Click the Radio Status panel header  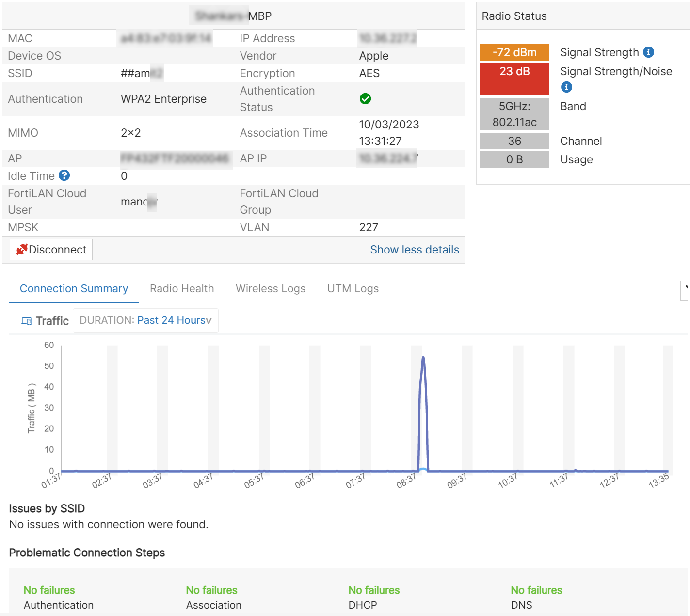(x=583, y=16)
